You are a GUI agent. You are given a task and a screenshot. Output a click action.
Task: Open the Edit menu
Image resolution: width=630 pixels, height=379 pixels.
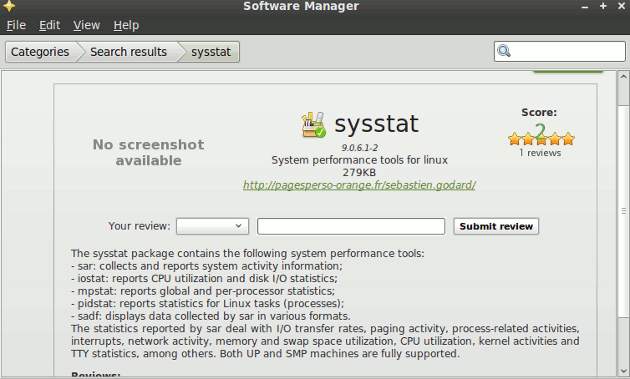pyautogui.click(x=49, y=25)
